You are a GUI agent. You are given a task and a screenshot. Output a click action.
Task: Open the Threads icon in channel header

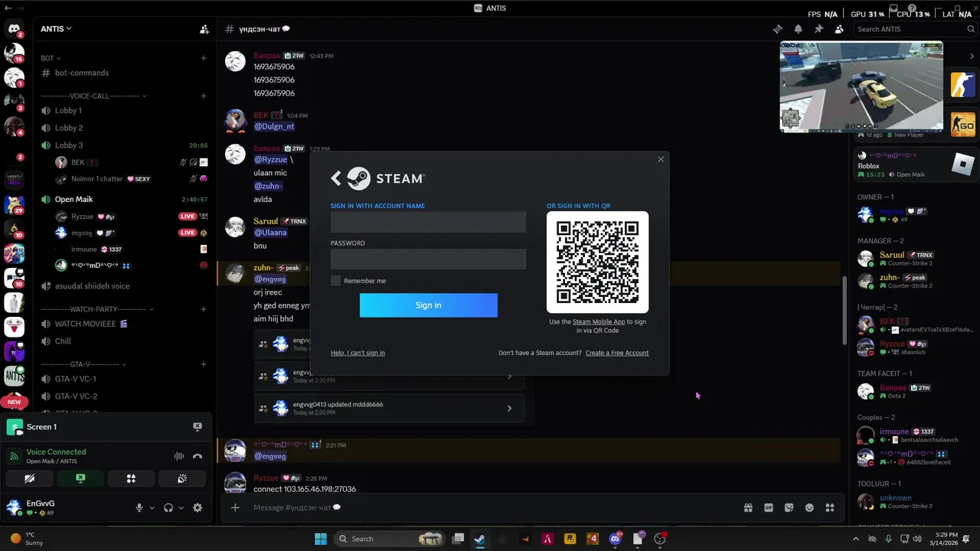pyautogui.click(x=778, y=29)
